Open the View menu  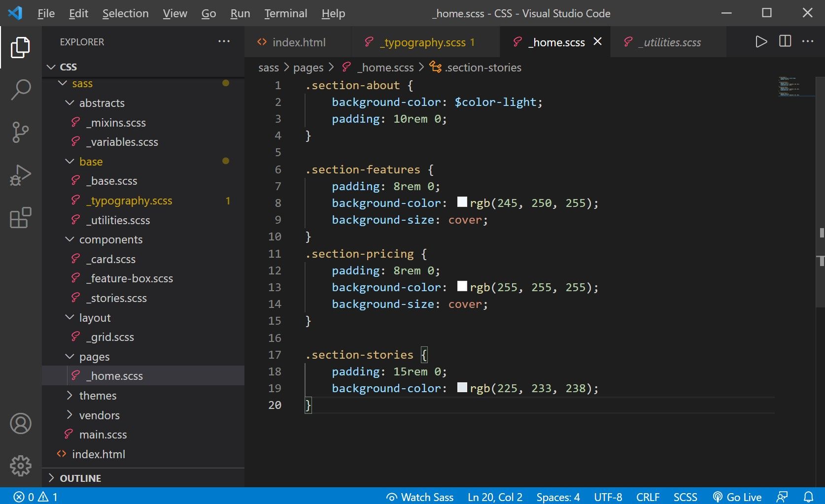[x=175, y=13]
